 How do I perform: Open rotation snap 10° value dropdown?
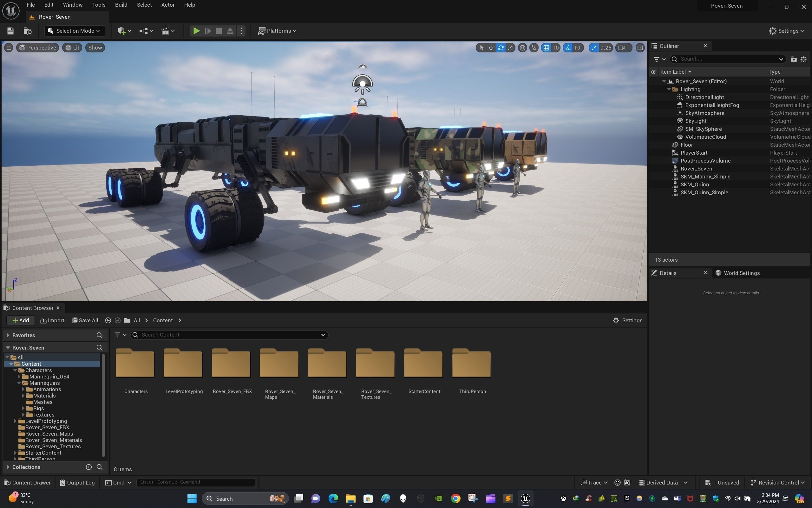click(578, 48)
